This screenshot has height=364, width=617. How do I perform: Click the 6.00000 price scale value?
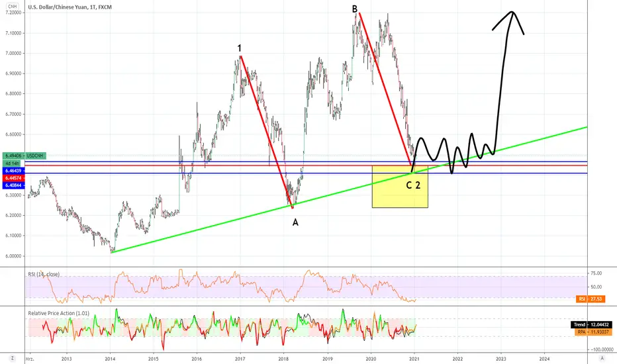(13, 255)
